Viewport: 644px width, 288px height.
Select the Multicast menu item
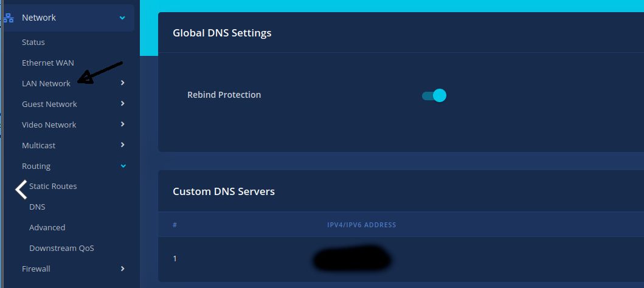(38, 146)
